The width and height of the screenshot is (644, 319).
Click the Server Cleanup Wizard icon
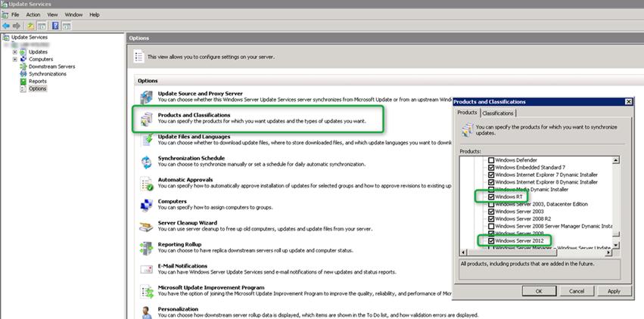(x=146, y=227)
